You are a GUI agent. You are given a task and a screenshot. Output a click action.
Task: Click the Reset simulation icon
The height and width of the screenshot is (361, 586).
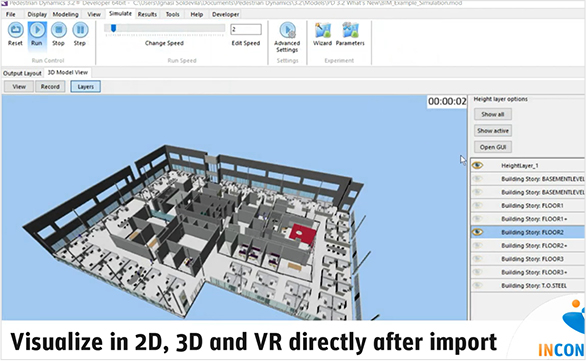[x=15, y=30]
